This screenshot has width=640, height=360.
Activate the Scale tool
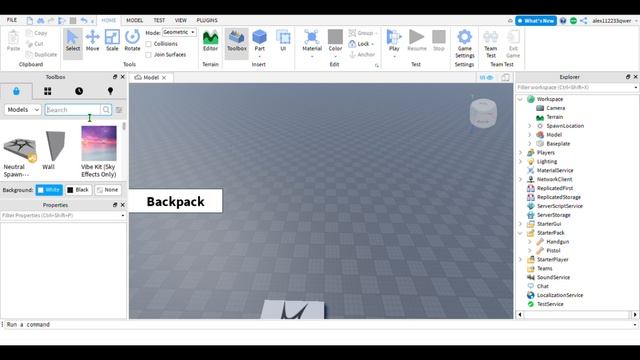(112, 40)
